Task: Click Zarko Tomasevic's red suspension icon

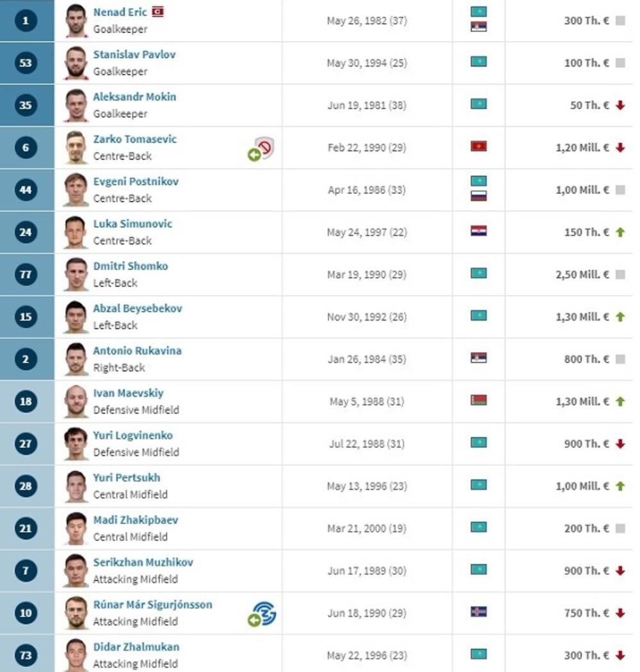Action: click(264, 147)
